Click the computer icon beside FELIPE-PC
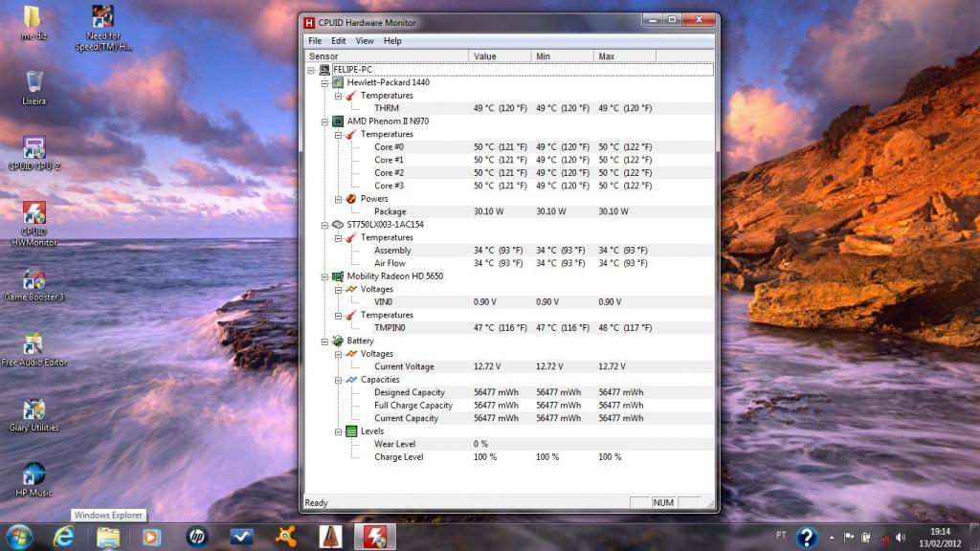 [x=324, y=69]
